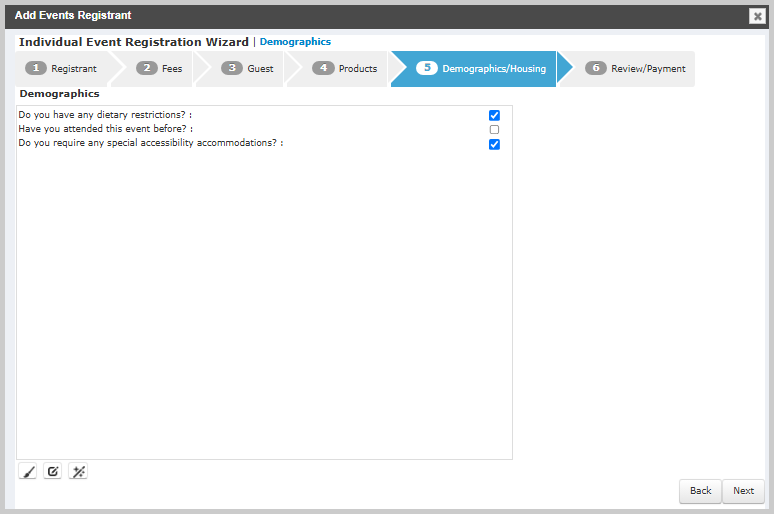Click the Next button
The height and width of the screenshot is (514, 774).
click(x=743, y=491)
